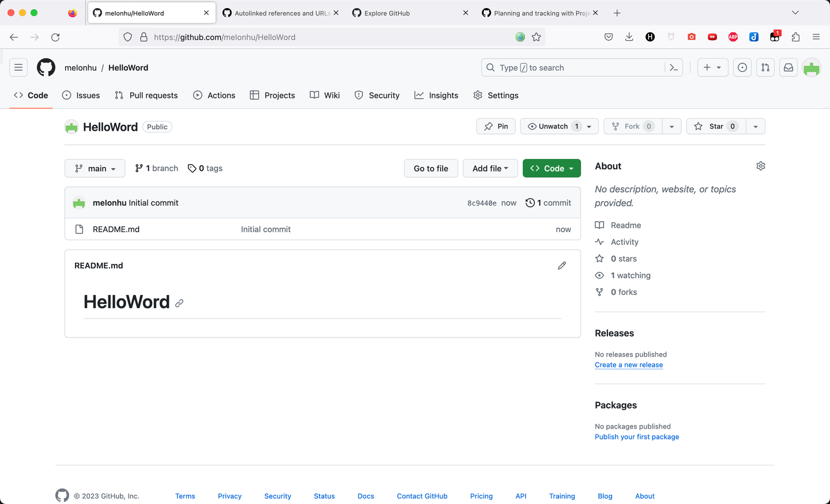
Task: Open the tracking protection shield icon
Action: (x=127, y=37)
